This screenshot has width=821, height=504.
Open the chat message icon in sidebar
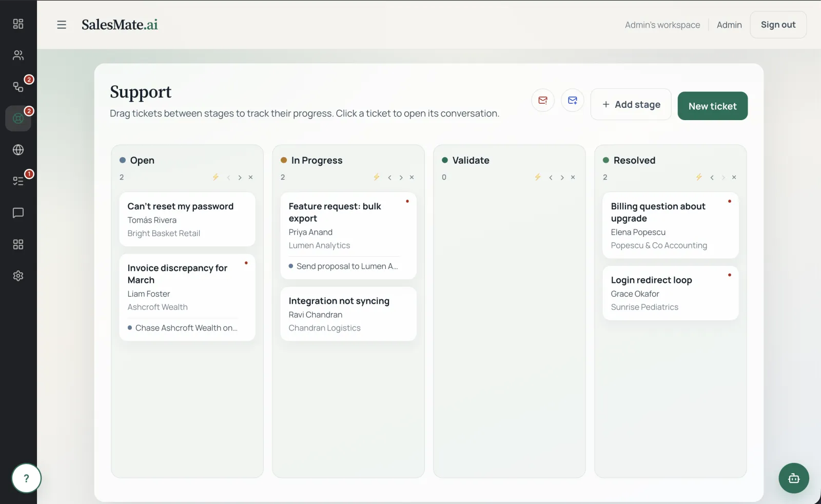(x=18, y=213)
